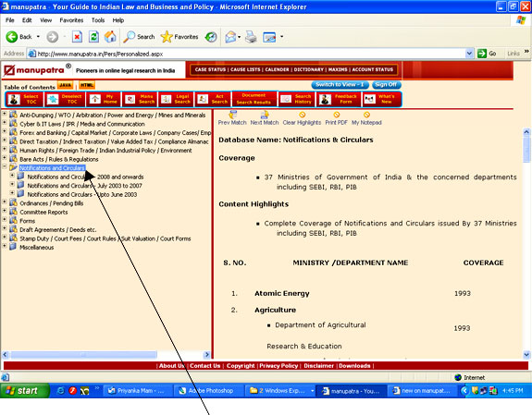
Task: Click the ACCOUNT STATUS link
Action: [x=373, y=69]
